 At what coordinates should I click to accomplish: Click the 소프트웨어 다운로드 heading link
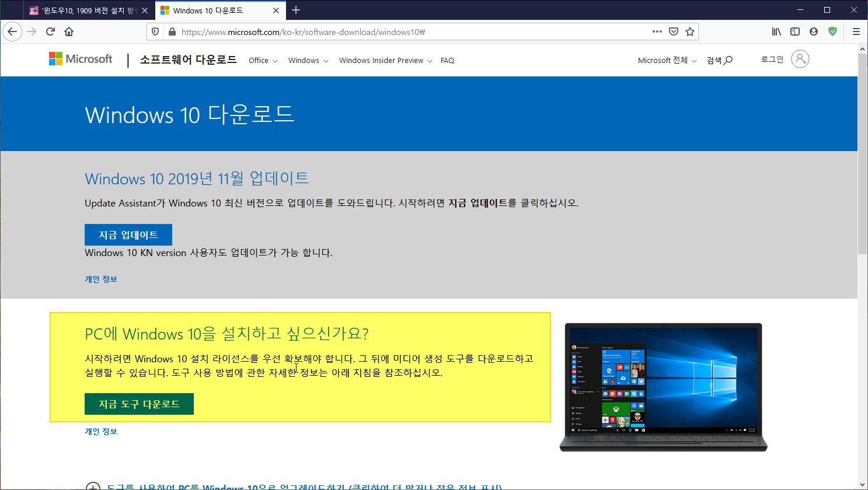coord(188,60)
